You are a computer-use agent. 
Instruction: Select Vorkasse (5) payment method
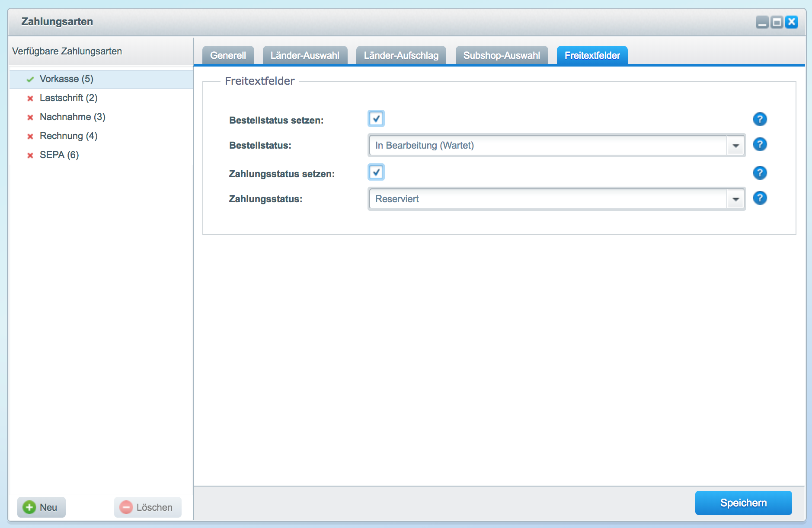point(101,79)
